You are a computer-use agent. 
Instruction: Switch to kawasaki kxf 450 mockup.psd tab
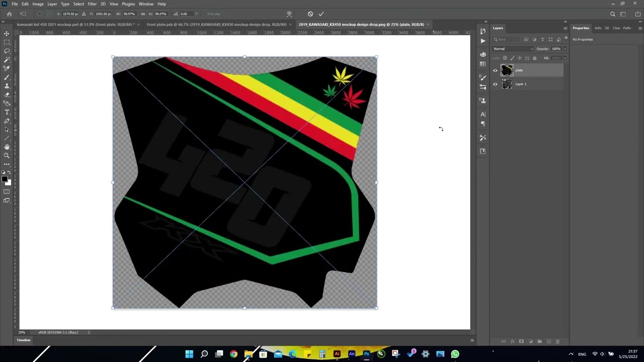coord(75,24)
